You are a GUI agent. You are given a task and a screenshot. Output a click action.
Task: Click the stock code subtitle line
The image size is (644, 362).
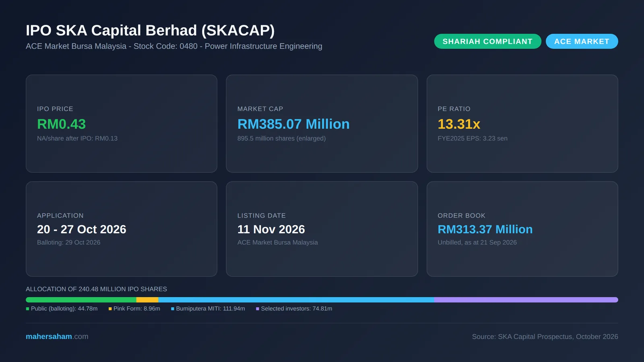pos(174,46)
